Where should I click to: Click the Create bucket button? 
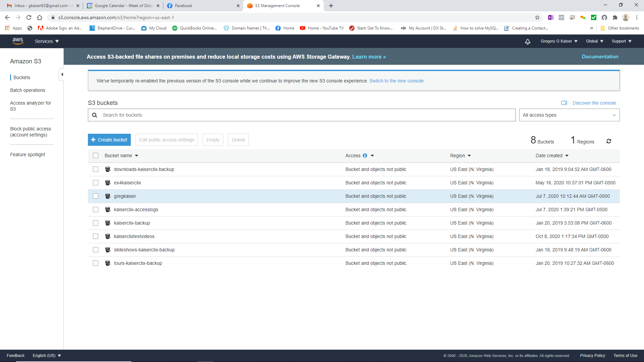pos(109,140)
